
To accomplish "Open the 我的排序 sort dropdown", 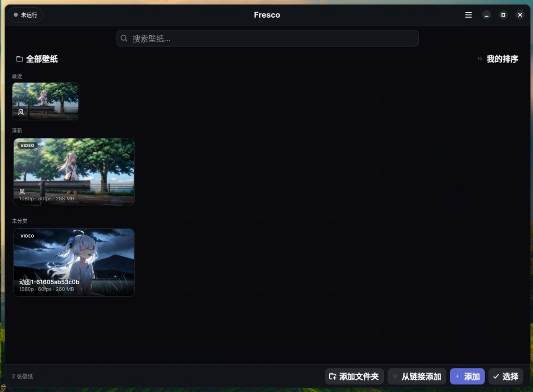I will (x=498, y=59).
